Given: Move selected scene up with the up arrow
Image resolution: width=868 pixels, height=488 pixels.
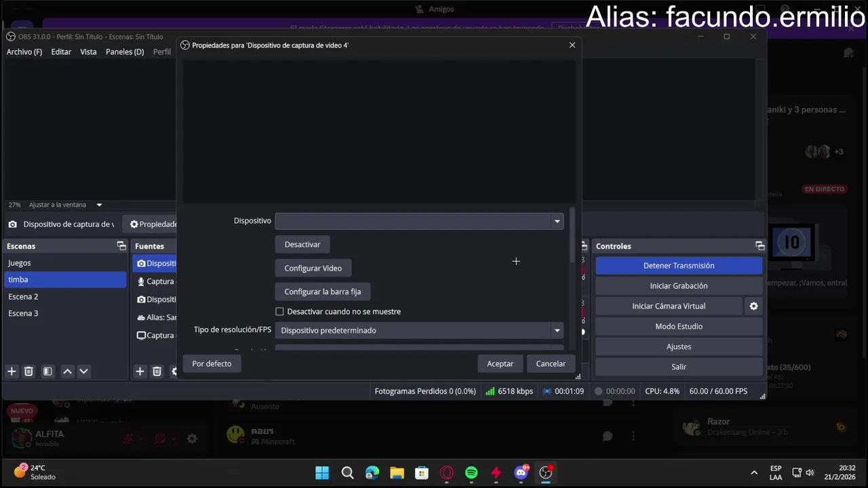Looking at the screenshot, I should tap(67, 371).
